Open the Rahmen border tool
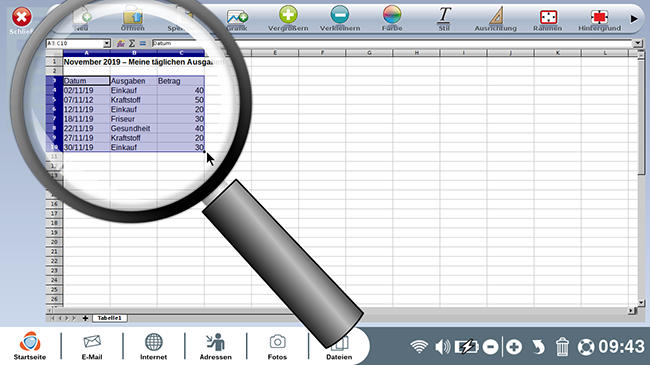This screenshot has width=650, height=365. 548,17
